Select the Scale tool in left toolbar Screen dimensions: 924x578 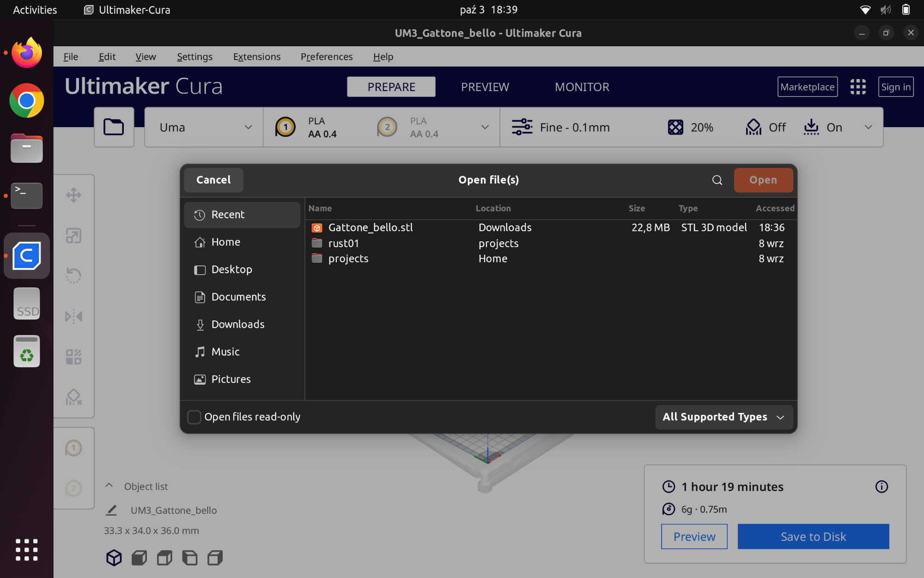click(73, 236)
